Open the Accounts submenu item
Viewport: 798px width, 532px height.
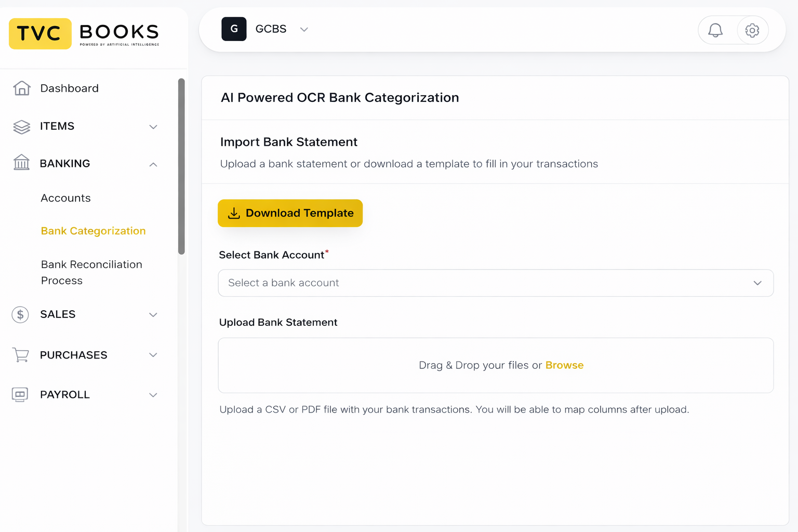click(x=65, y=198)
